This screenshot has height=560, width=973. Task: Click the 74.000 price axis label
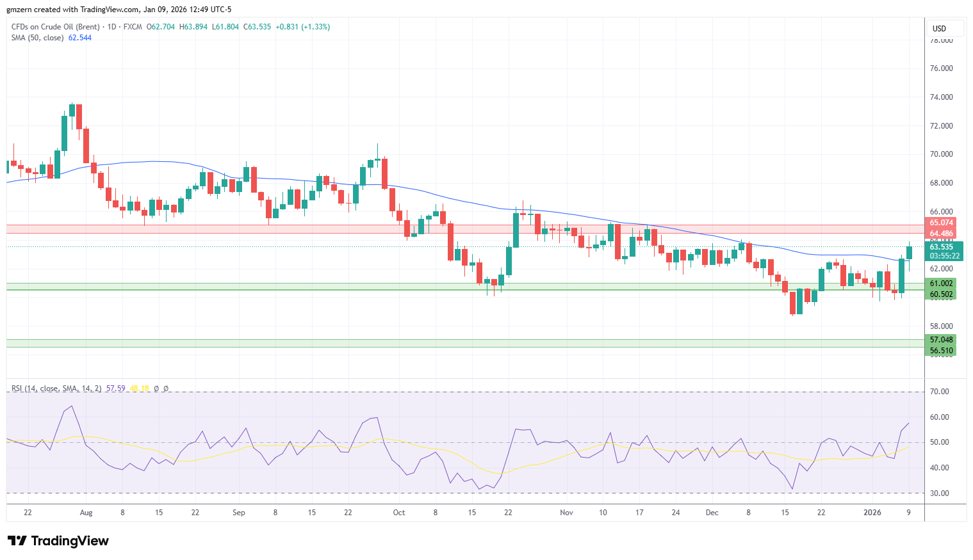[942, 97]
